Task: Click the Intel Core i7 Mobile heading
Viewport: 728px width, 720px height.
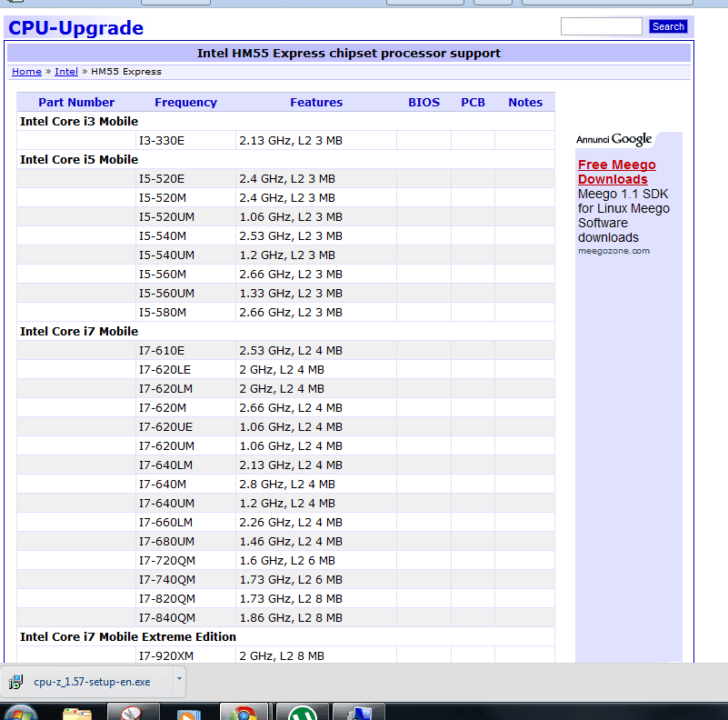Action: [x=79, y=331]
